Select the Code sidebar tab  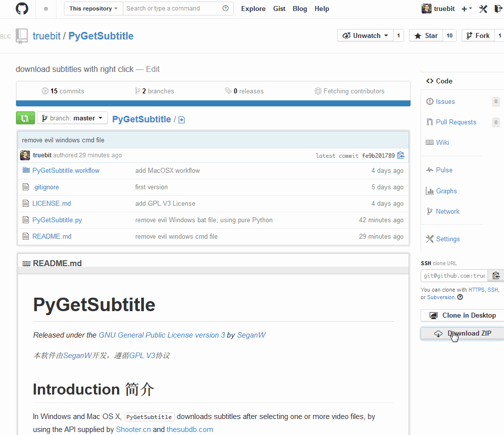pyautogui.click(x=439, y=81)
